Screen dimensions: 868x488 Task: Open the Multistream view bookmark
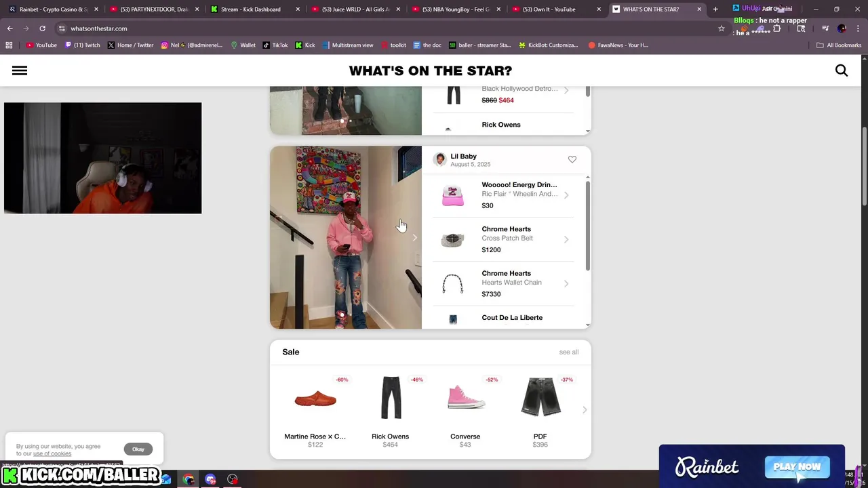348,45
